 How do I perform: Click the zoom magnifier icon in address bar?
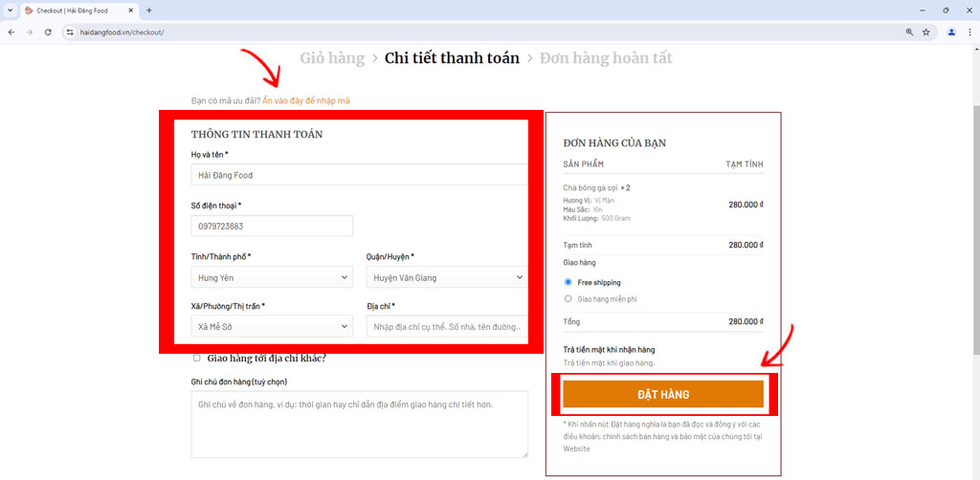(909, 32)
